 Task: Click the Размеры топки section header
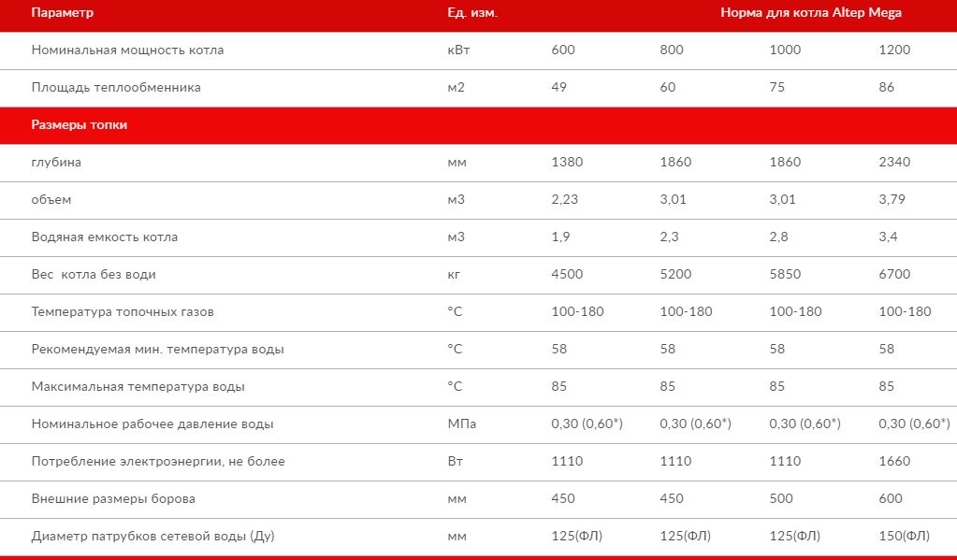click(80, 125)
